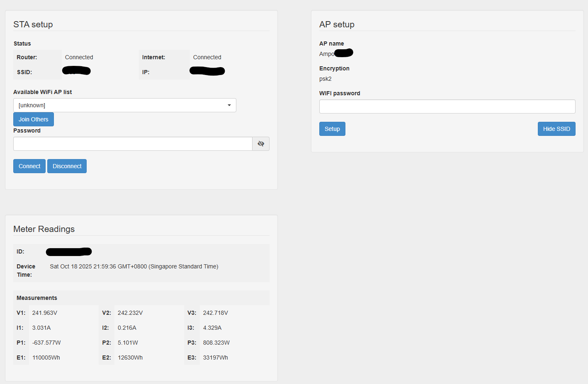Viewport: 588px width, 384px height.
Task: Focus the STA Password input field
Action: click(x=133, y=144)
